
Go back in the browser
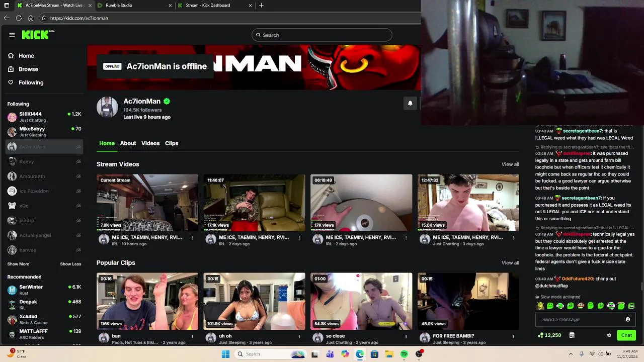[7, 18]
